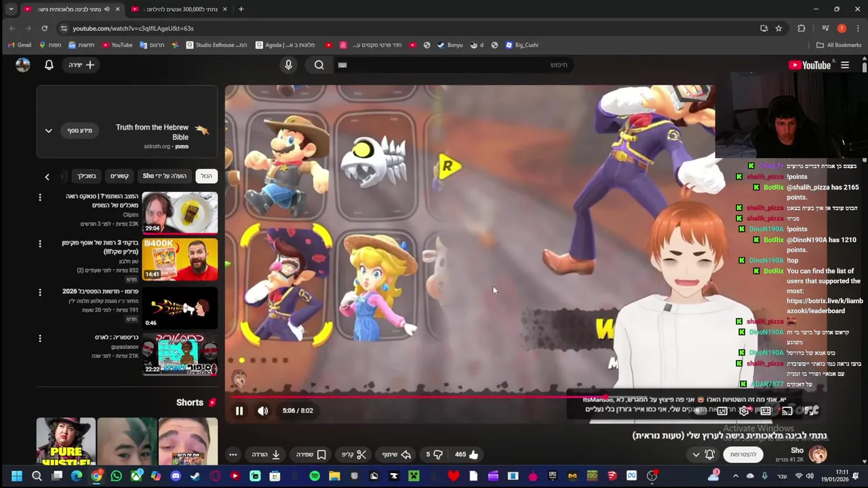This screenshot has width=868, height=488.
Task: Reload the page with the refresh icon
Action: (45, 28)
